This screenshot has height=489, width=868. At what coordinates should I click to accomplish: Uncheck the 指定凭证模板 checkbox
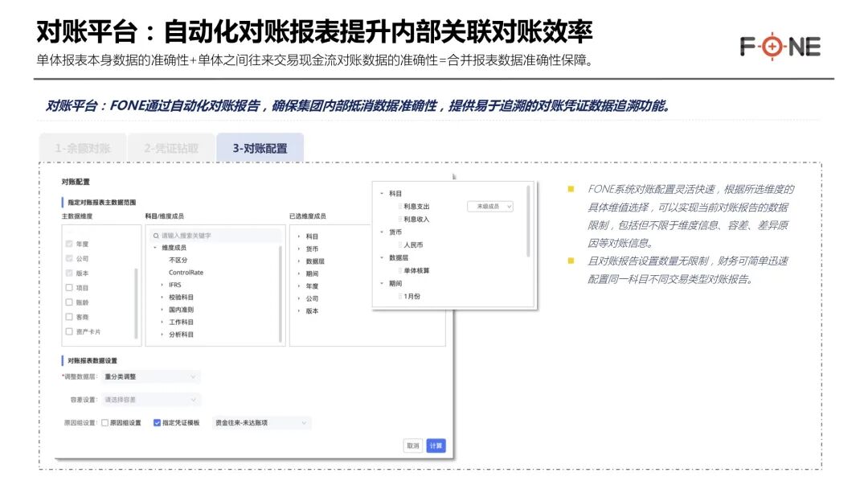156,422
